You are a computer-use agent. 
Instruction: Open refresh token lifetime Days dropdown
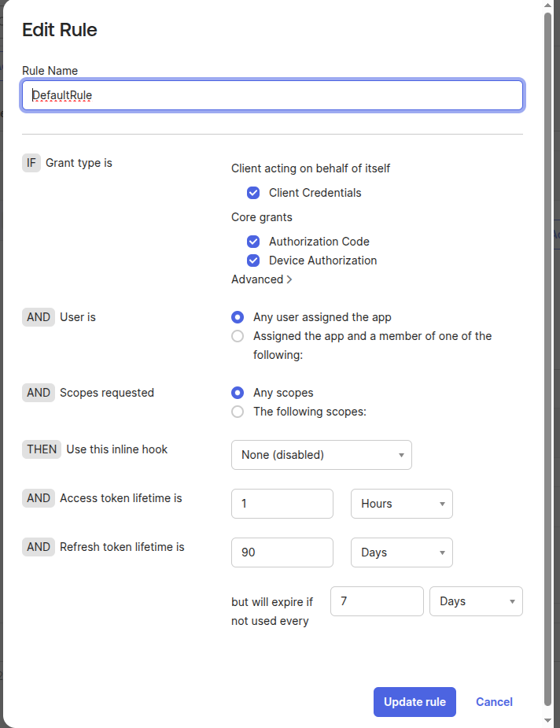[x=401, y=552]
